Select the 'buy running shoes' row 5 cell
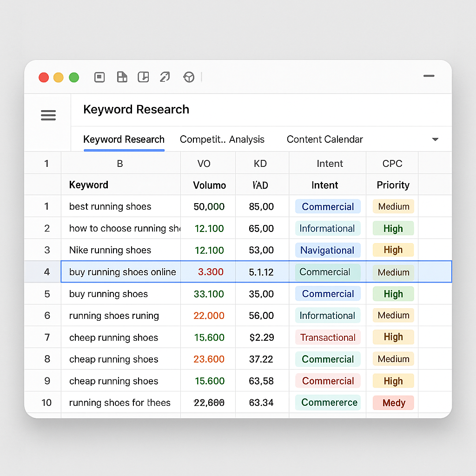This screenshot has height=476, width=476. (x=120, y=294)
